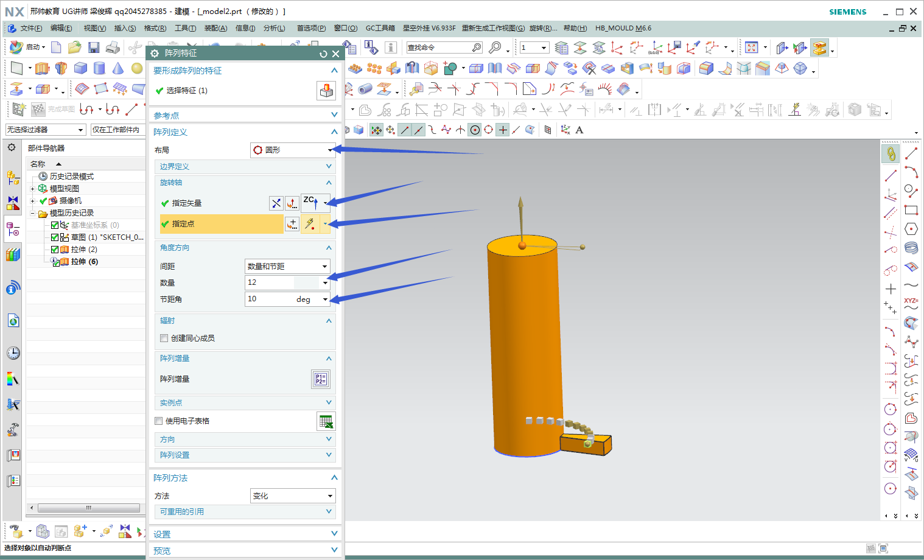Click the spreadsheet icon in the dialog
This screenshot has height=560, width=924.
326,421
